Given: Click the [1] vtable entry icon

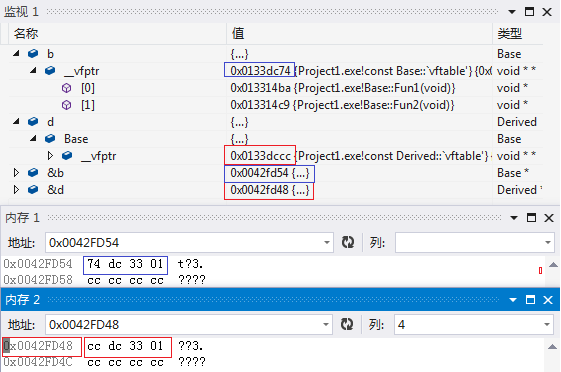Looking at the screenshot, I should click(67, 105).
